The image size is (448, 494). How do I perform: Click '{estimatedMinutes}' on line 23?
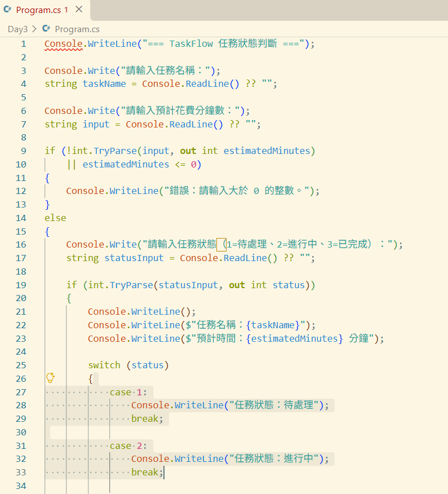click(294, 339)
